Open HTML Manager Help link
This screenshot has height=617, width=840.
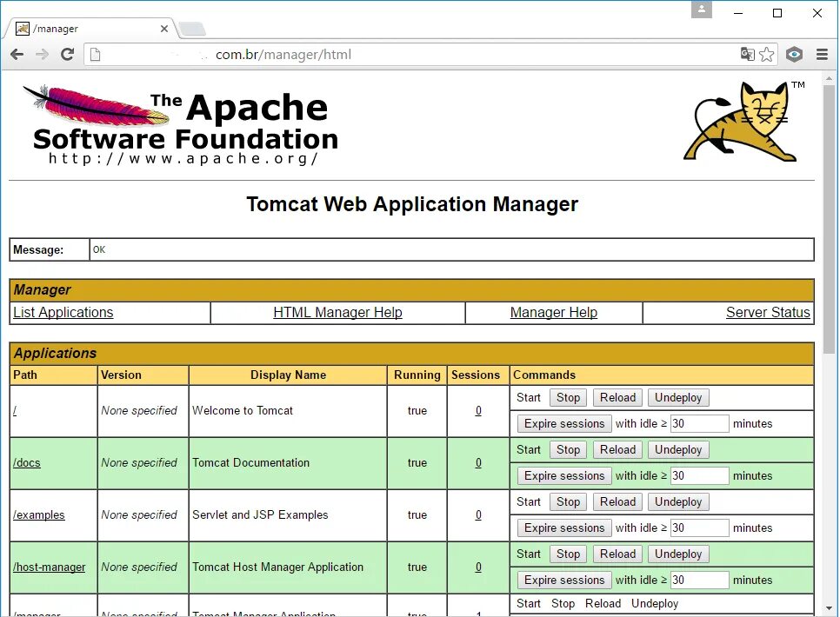[x=337, y=312]
